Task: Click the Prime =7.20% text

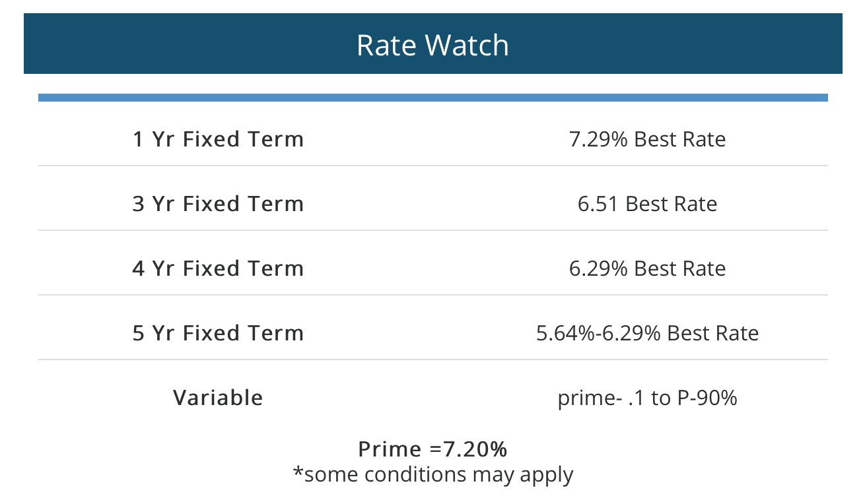Action: click(433, 449)
